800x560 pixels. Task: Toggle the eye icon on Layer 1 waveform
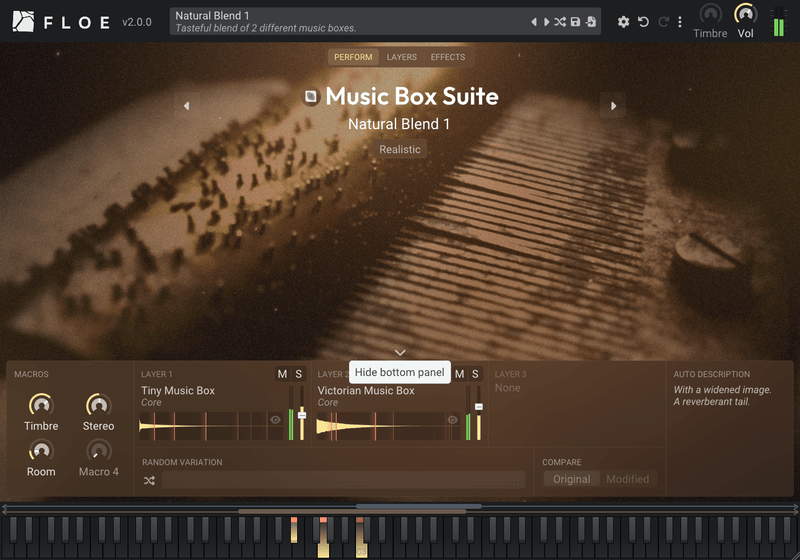point(275,420)
